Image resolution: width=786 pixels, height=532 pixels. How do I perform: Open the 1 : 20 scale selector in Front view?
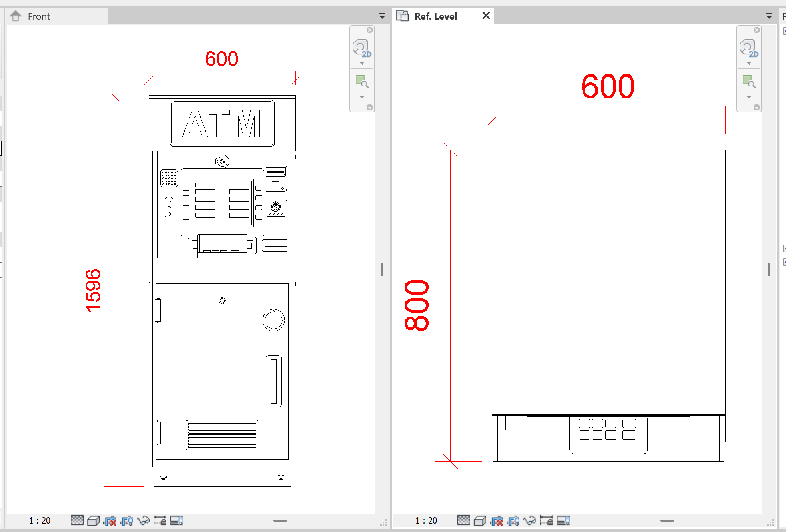39,520
